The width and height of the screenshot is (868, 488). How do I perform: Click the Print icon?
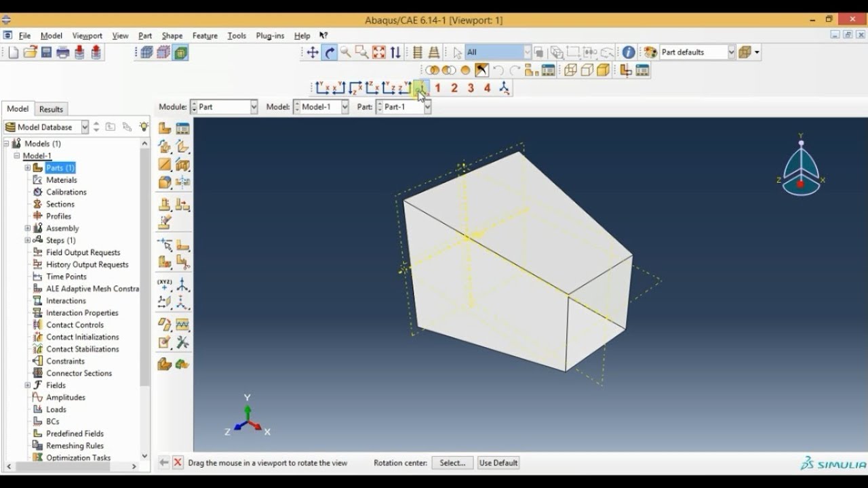(x=63, y=52)
